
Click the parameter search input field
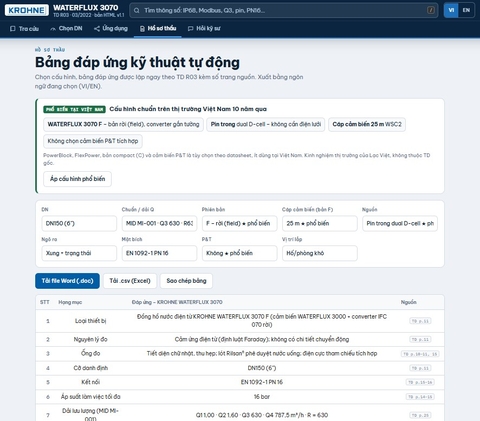(283, 10)
